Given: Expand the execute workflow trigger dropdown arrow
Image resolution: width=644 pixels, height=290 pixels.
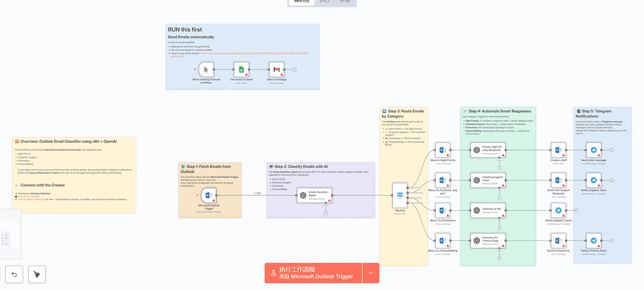Looking at the screenshot, I should [371, 273].
